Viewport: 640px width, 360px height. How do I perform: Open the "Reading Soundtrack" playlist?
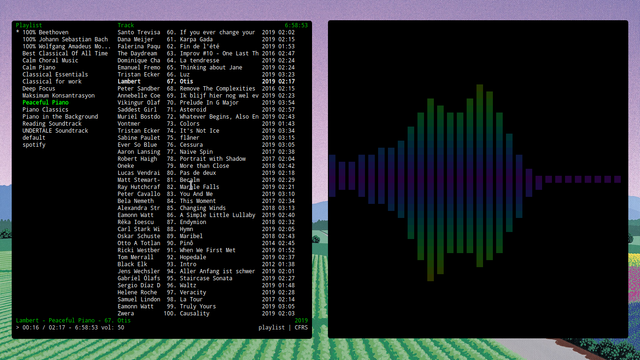pos(52,124)
